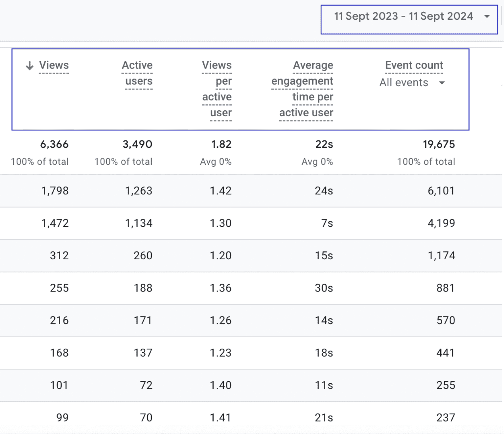The width and height of the screenshot is (504, 434).
Task: Select total views per user 1.82
Action: click(221, 144)
